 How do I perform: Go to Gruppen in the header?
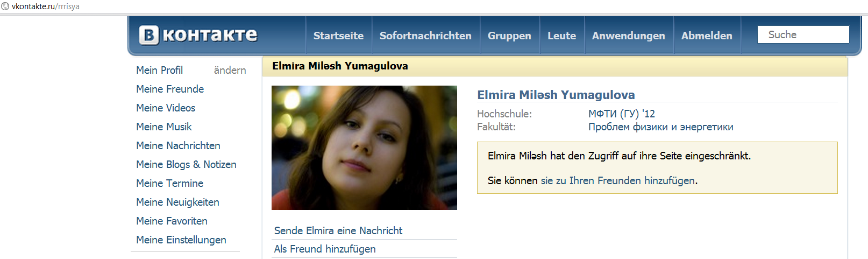point(509,36)
